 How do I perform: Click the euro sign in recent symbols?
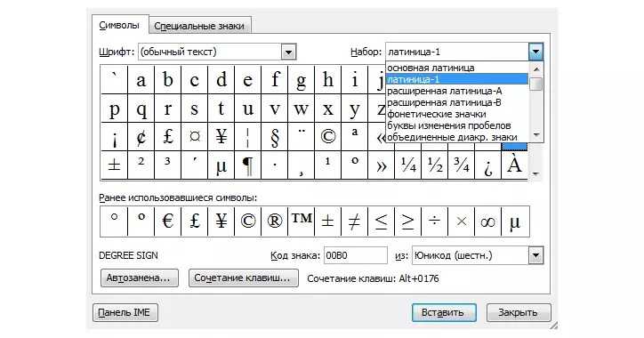(x=167, y=221)
